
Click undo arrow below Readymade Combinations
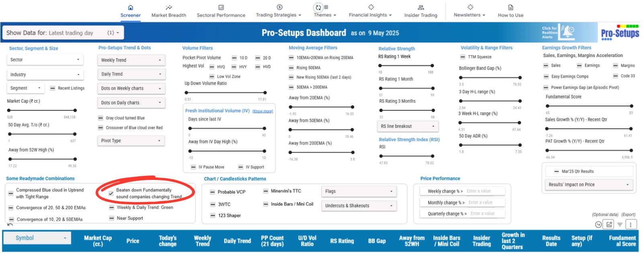coord(10,224)
